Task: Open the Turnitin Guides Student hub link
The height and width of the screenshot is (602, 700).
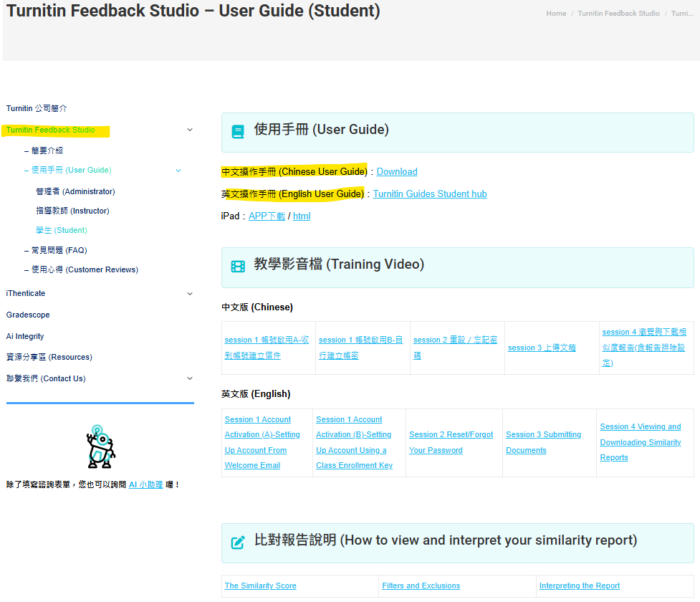Action: [x=430, y=193]
